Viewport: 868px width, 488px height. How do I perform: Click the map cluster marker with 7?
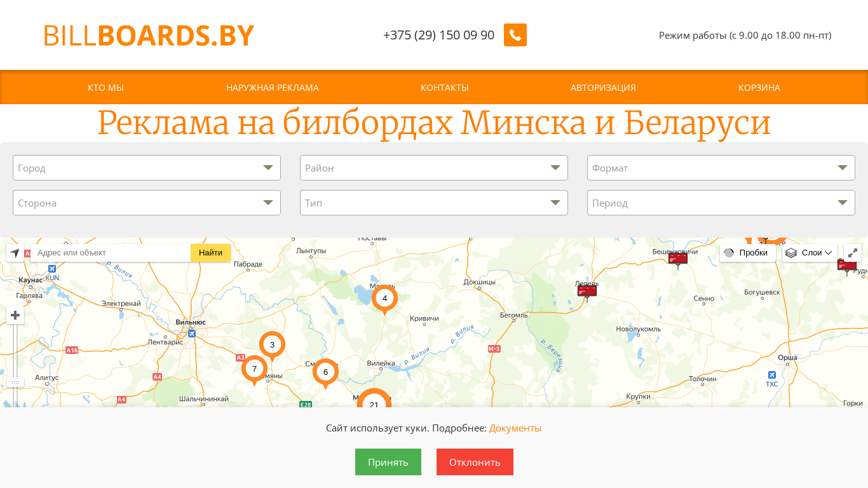tap(254, 370)
